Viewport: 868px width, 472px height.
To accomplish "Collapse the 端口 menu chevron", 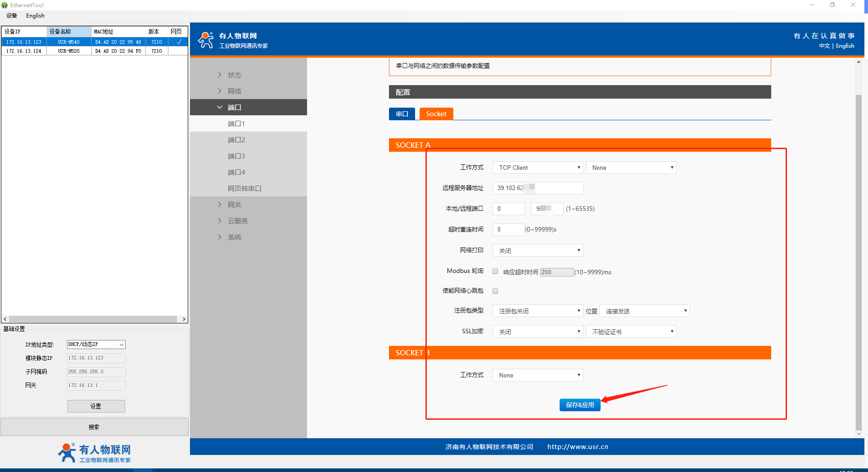I will (x=220, y=107).
